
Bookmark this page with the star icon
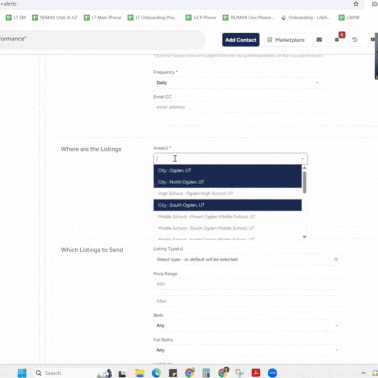click(356, 4)
